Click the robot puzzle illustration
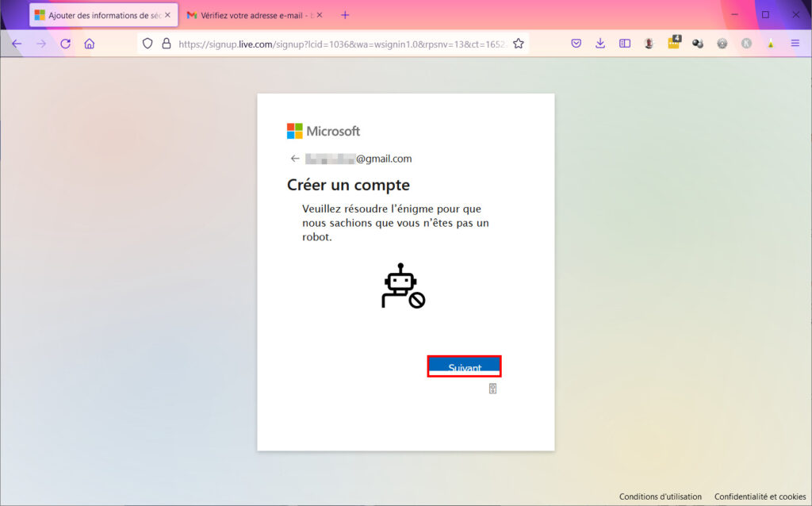The height and width of the screenshot is (506, 812). [x=403, y=286]
